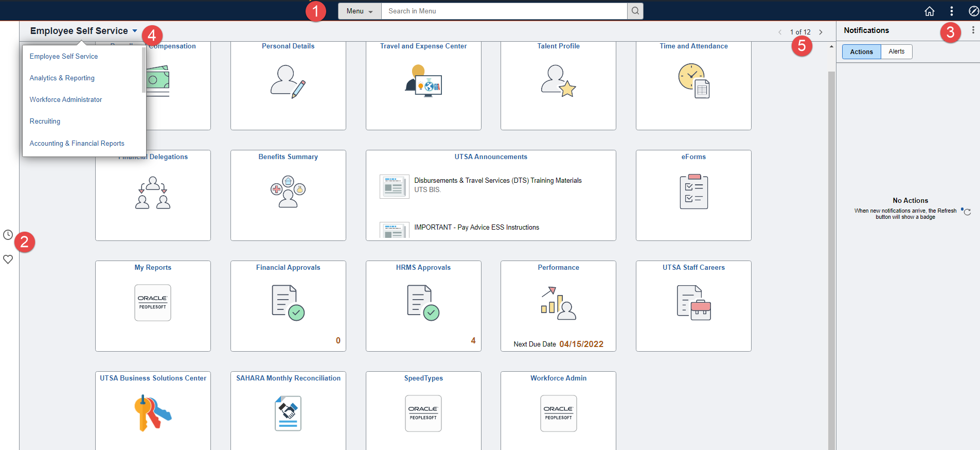Click the homepage dropdown list scrollbar

pos(144,70)
